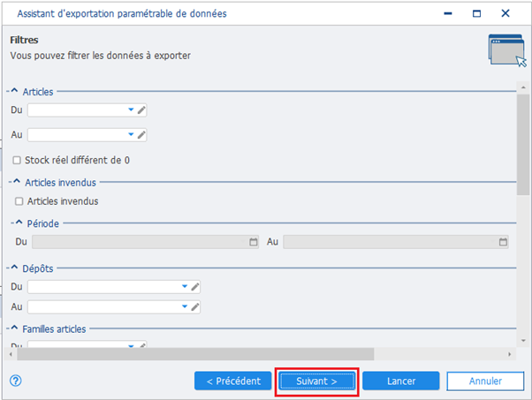The height and width of the screenshot is (400, 532).
Task: Minimize the export wizard window
Action: click(x=448, y=13)
